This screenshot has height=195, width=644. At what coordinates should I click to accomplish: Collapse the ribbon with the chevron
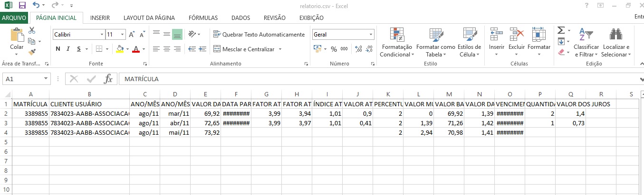pyautogui.click(x=641, y=64)
